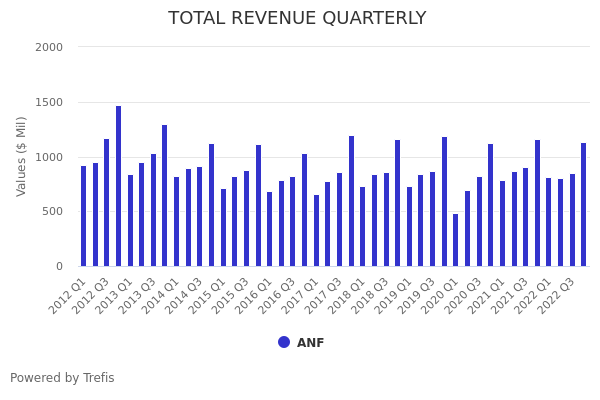Image resolution: width=600 pixels, height=400 pixels.
Task: Click the 2012 Q1 x-axis label
Action: pos(69,294)
